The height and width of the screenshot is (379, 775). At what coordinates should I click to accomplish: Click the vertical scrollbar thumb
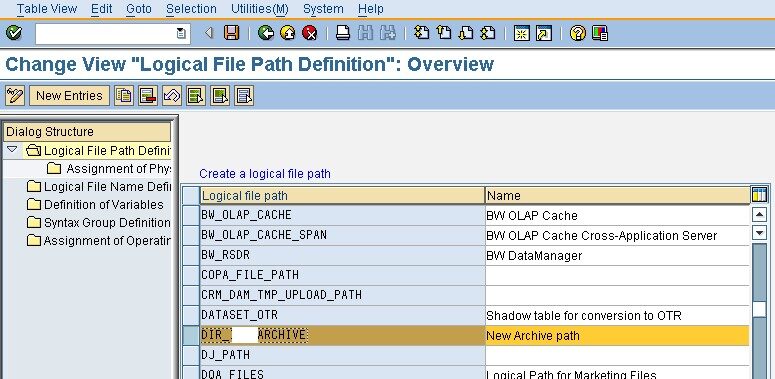click(x=759, y=309)
